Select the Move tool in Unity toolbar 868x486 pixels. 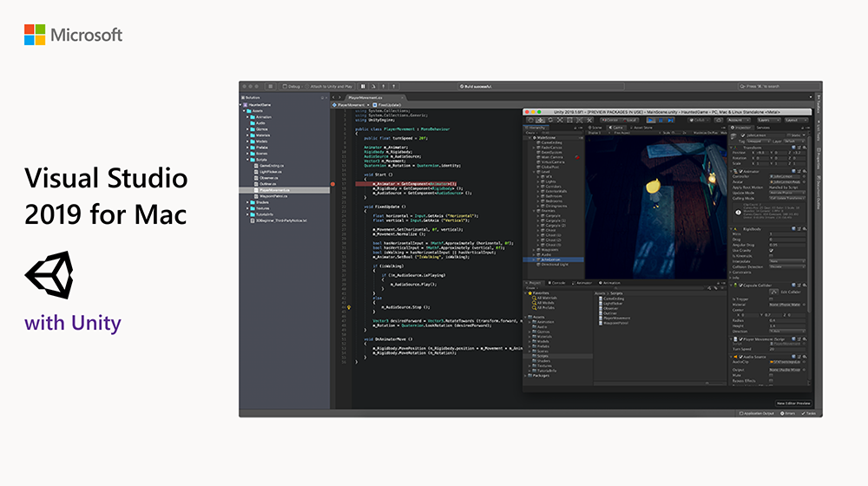coord(540,120)
